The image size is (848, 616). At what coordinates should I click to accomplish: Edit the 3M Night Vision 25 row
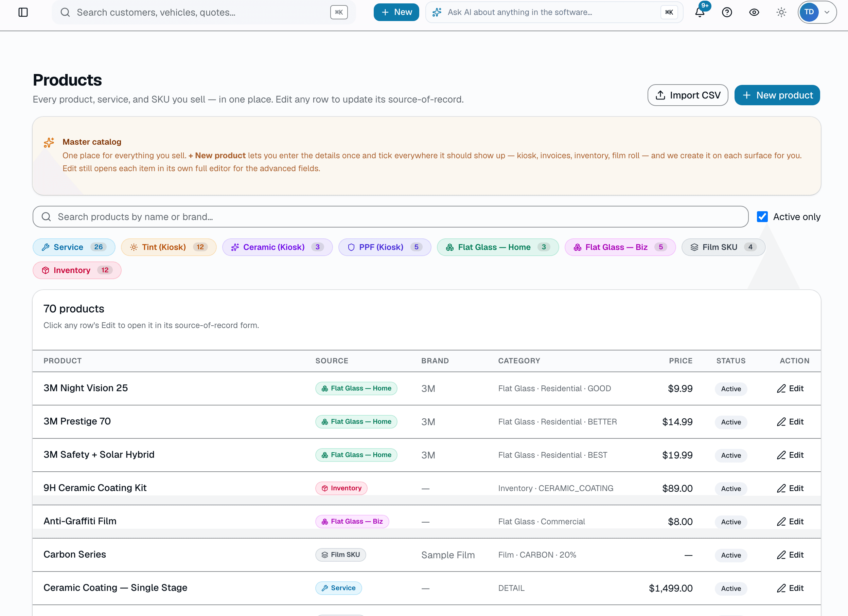tap(790, 388)
